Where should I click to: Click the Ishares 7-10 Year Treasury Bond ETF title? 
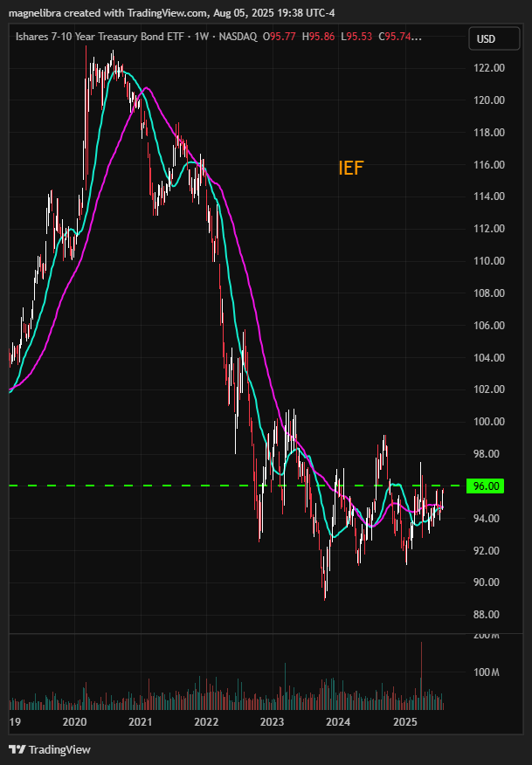pyautogui.click(x=100, y=37)
